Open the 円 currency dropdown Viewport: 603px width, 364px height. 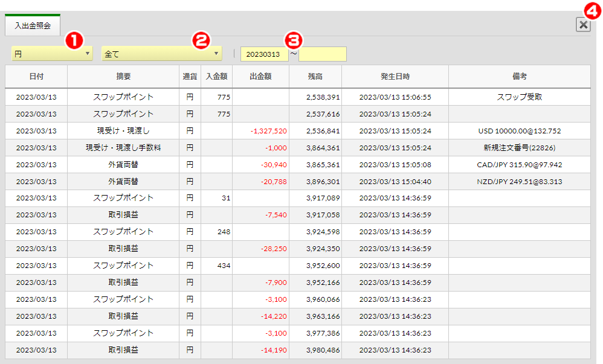52,54
